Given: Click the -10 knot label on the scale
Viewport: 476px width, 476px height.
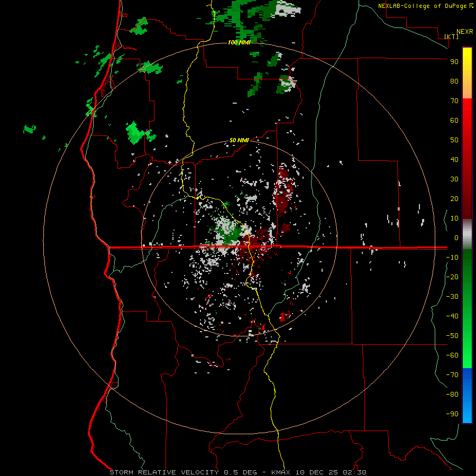Looking at the screenshot, I should tap(452, 258).
